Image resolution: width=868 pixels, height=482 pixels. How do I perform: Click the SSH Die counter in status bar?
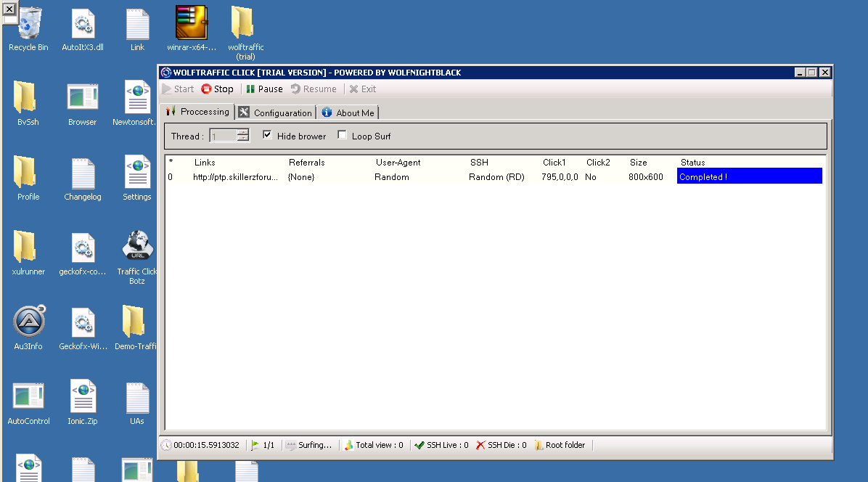point(501,445)
